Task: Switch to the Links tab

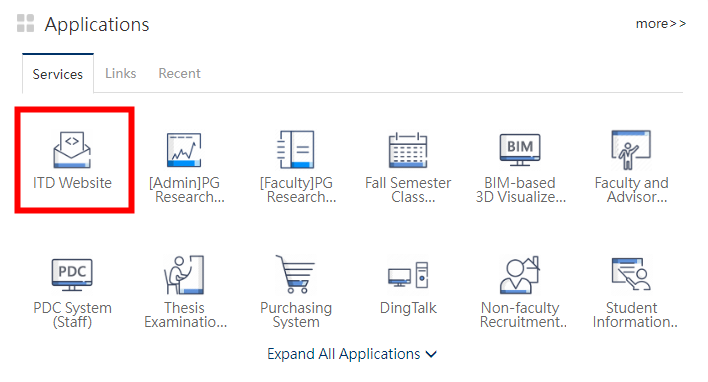Action: tap(121, 73)
